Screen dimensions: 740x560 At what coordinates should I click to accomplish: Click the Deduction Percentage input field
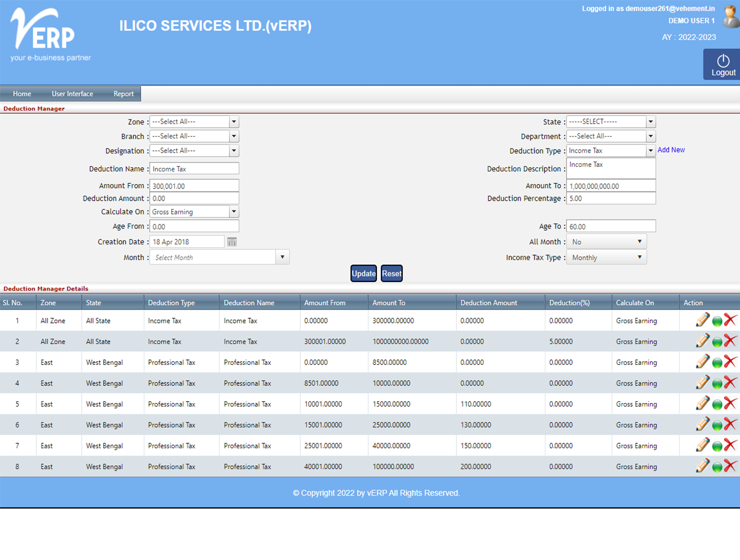pos(611,198)
